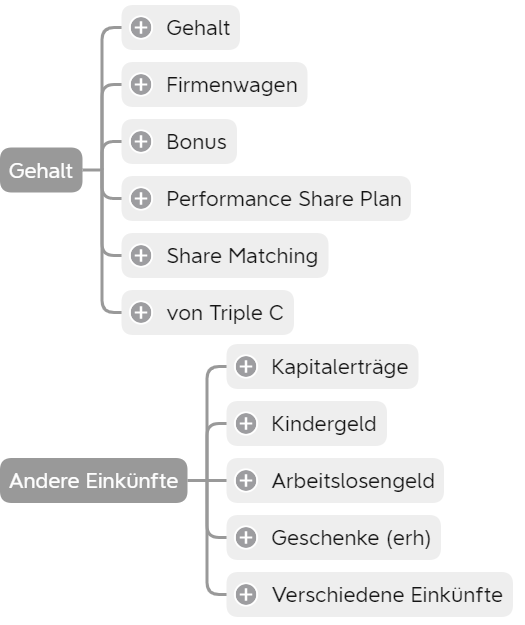Expand Verschiedene Einkünfte plus icon
525x625 pixels.
click(246, 595)
